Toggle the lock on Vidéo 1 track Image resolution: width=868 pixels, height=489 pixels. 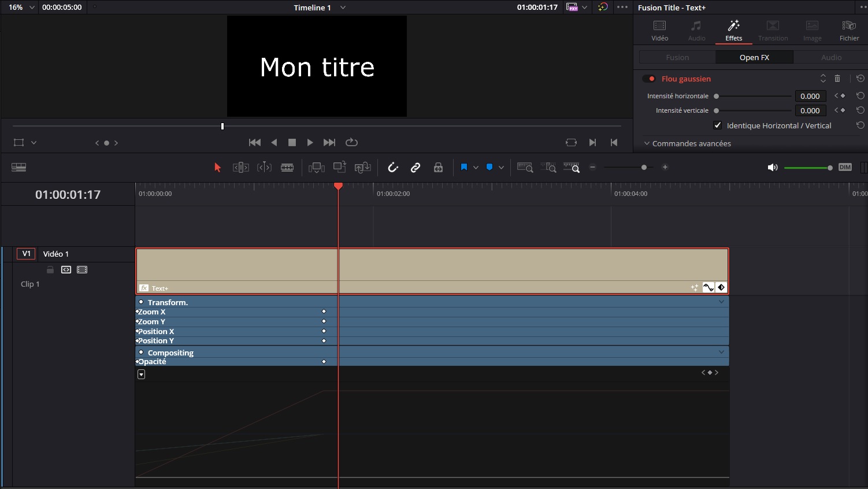(50, 270)
